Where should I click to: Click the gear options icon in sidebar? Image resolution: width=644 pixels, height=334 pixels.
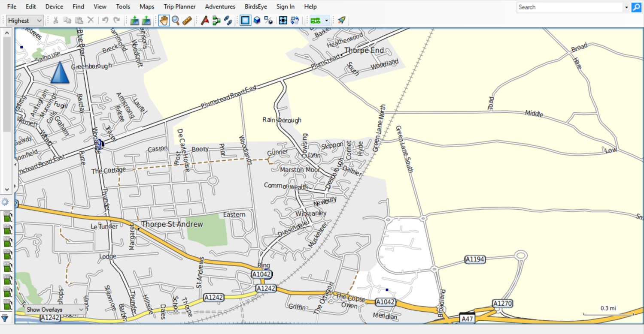point(5,202)
